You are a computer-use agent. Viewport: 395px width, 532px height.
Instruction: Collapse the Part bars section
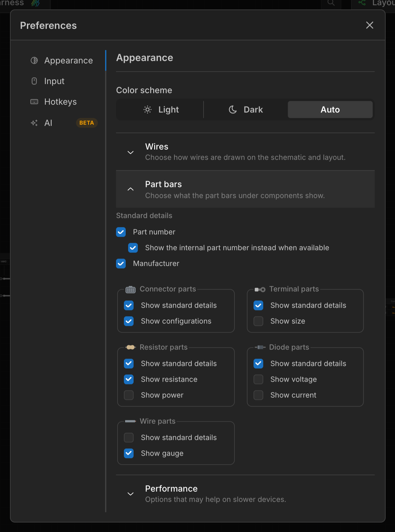(245, 189)
